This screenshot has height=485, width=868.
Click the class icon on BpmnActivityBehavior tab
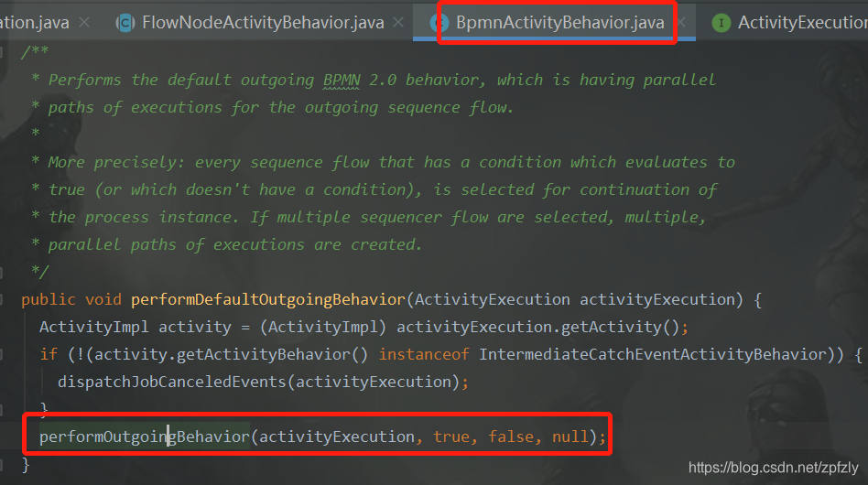click(439, 23)
